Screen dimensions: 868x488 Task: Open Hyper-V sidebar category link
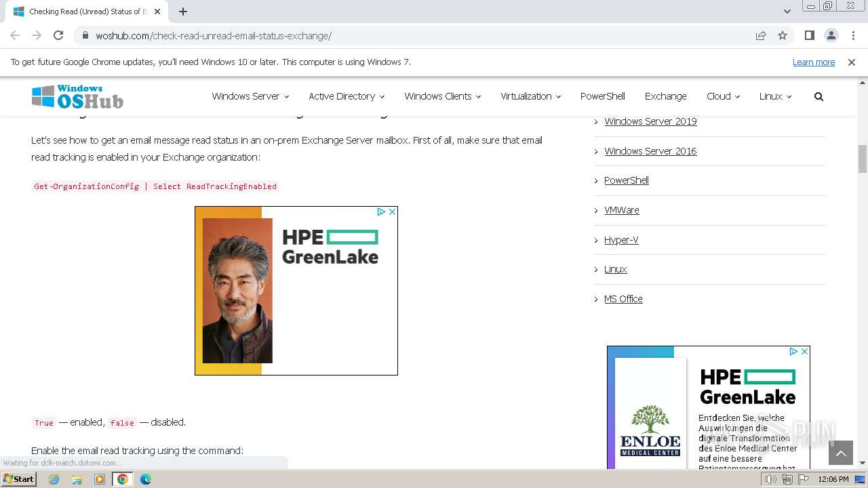(x=621, y=240)
